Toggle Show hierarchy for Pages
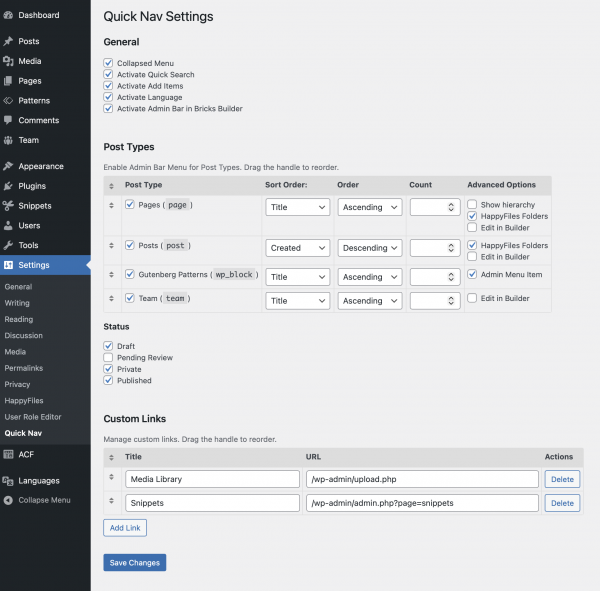 click(472, 205)
